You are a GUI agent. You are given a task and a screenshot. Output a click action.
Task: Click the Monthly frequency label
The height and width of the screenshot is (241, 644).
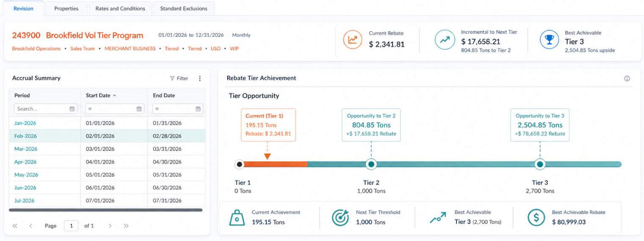click(241, 35)
